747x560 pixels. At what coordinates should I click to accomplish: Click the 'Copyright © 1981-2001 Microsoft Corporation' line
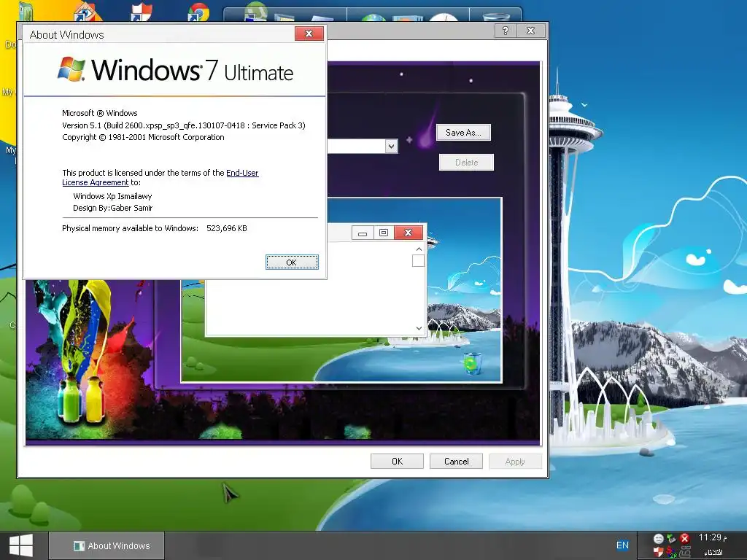click(x=143, y=137)
